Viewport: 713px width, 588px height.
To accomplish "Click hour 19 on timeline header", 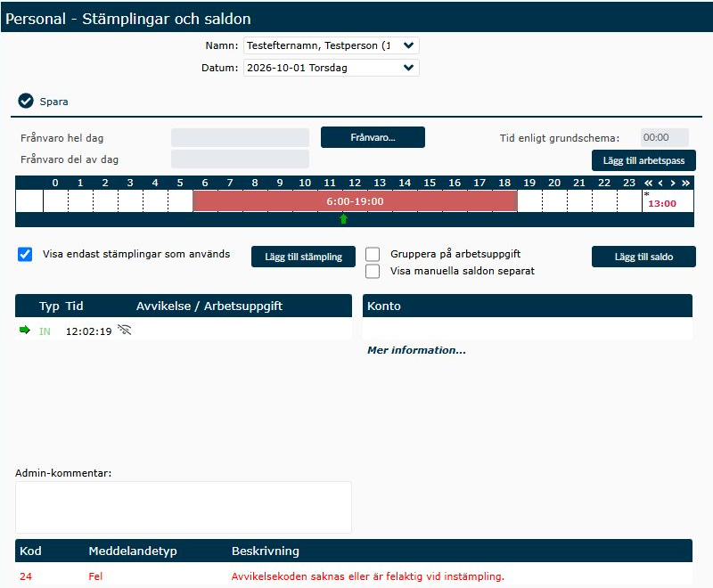I will [x=529, y=183].
